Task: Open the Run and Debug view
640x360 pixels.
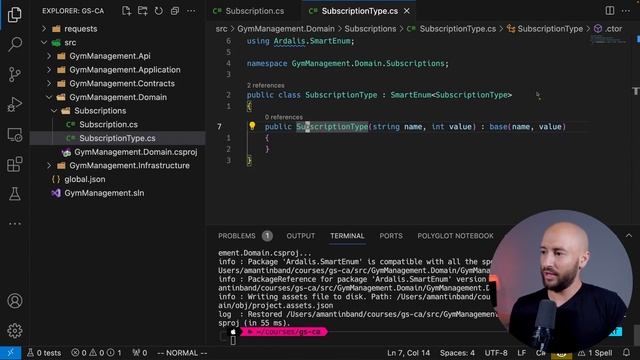Action: point(15,104)
